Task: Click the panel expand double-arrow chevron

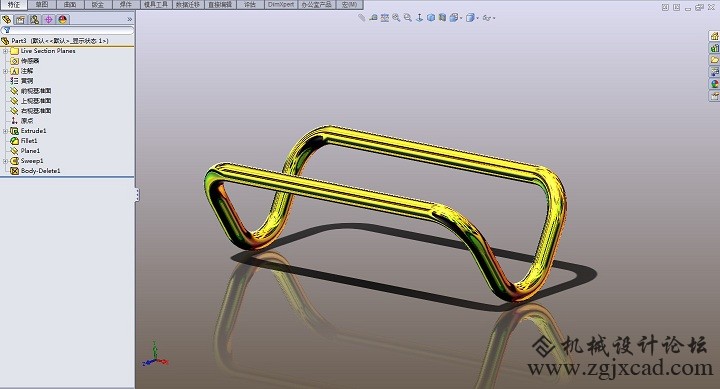Action: (129, 19)
